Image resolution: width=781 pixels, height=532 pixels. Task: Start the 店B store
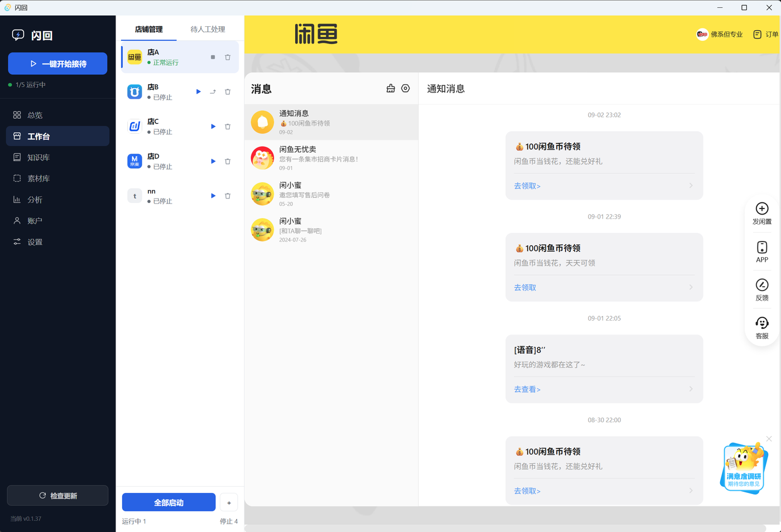[x=199, y=92]
